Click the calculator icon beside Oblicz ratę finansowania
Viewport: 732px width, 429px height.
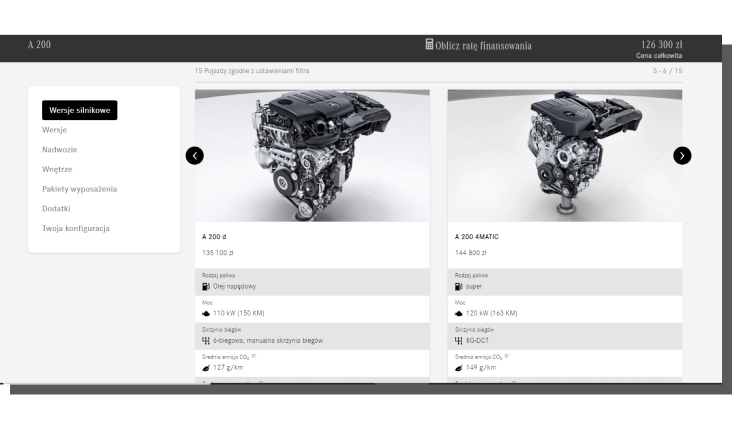[429, 44]
